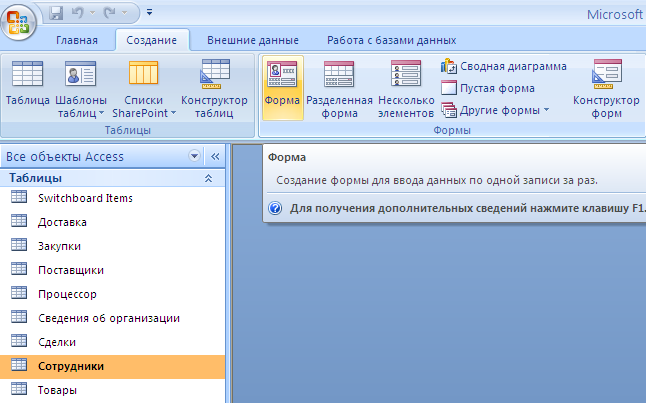646x403 pixels.
Task: Open Customize Quick Access Toolbar dropdown
Action: pos(150,13)
